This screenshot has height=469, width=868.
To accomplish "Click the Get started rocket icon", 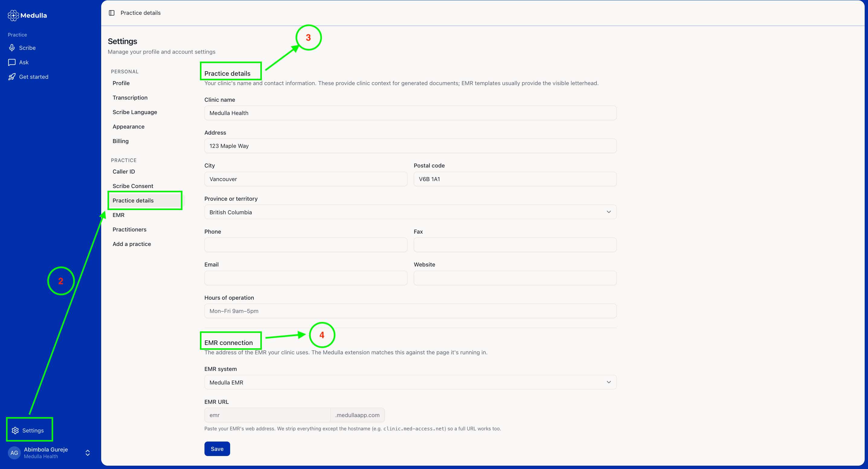I will tap(12, 77).
